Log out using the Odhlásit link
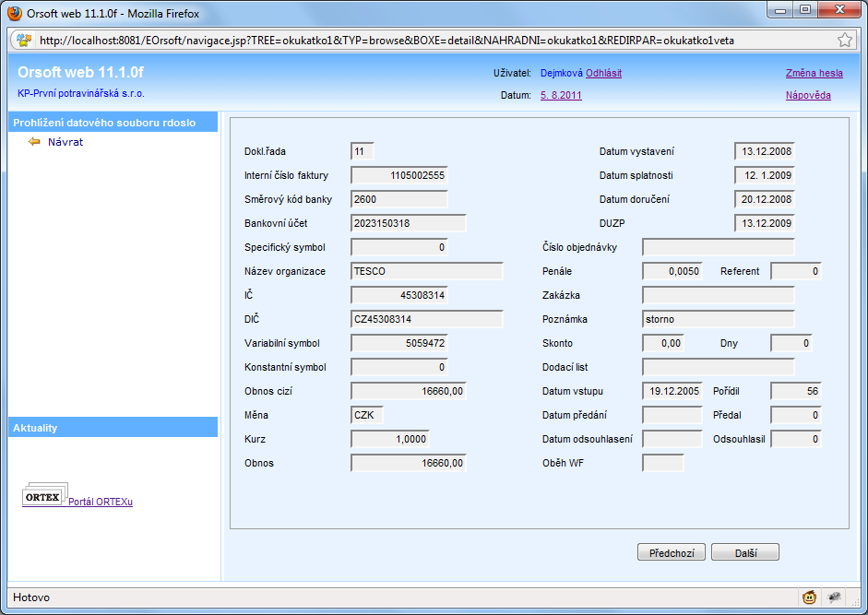Viewport: 868px width, 615px height. point(603,73)
